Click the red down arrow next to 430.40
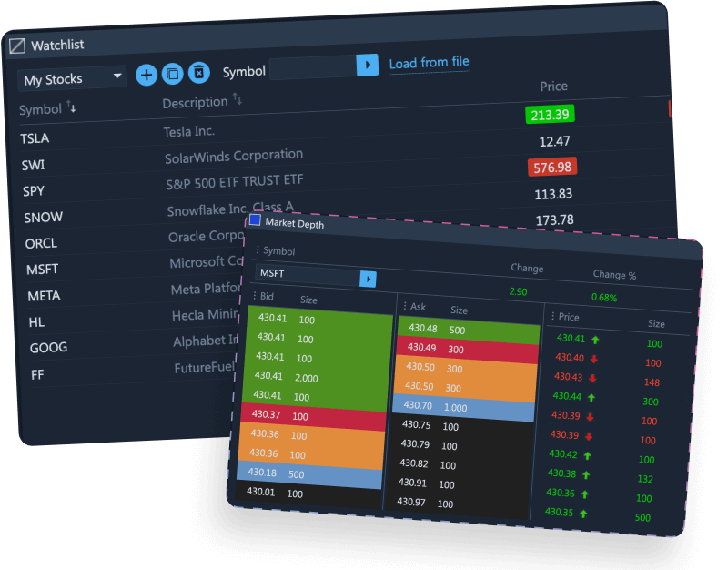728x570 pixels. click(x=594, y=359)
